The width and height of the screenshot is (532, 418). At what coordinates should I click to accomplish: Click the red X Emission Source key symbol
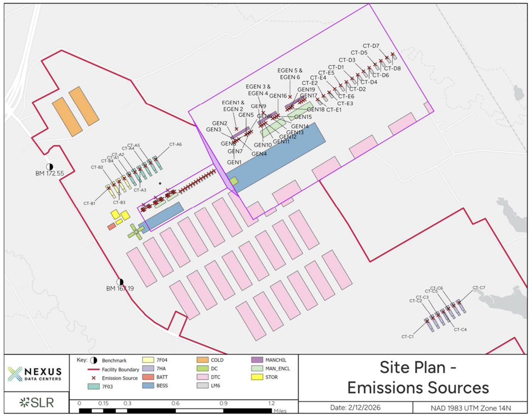click(94, 378)
